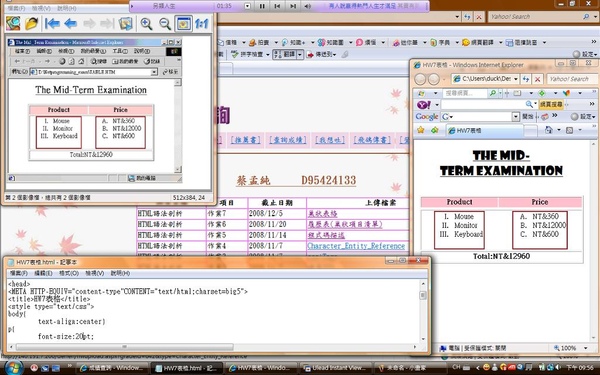The height and width of the screenshot is (375, 600).
Task: Click the C:\Users\duck address bar in HW7 window
Action: [x=481, y=79]
